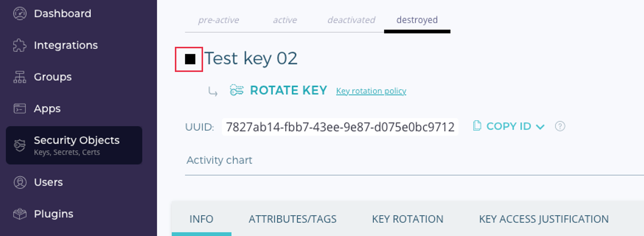Click the Dashboard gauge icon
The width and height of the screenshot is (644, 236).
[20, 14]
